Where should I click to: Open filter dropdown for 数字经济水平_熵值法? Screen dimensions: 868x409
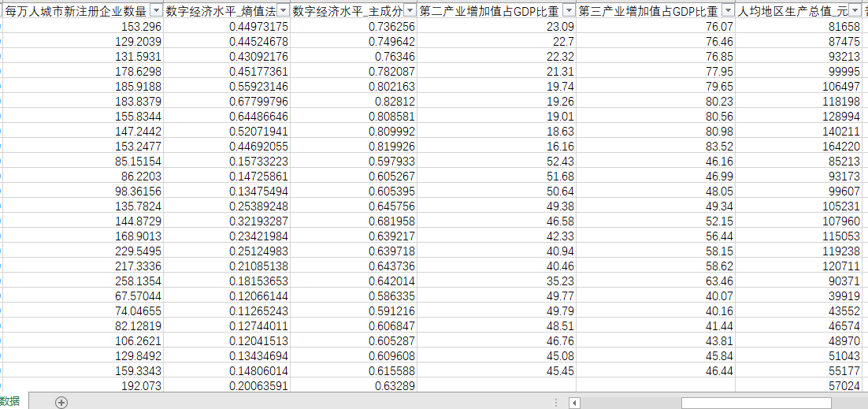coord(283,11)
